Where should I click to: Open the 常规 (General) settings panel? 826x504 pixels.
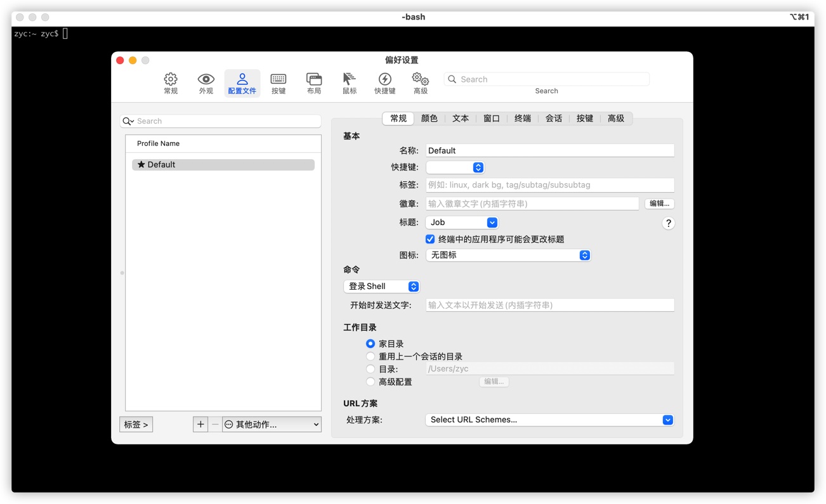pos(170,83)
